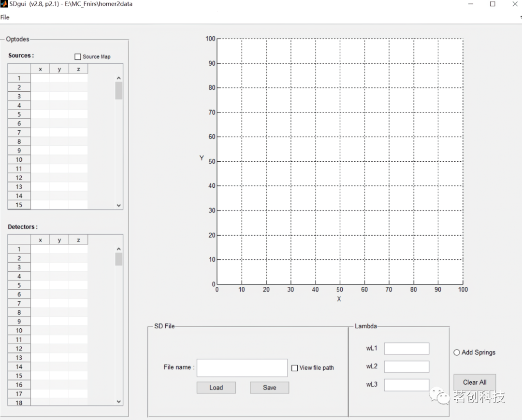
Task: Select row 8 header in Detectors table
Action: [19, 313]
